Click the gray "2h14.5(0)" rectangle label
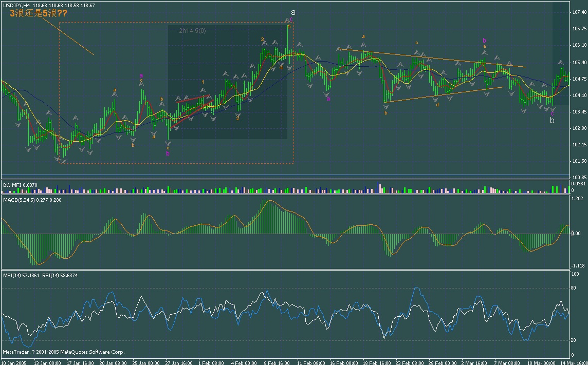 click(x=192, y=31)
